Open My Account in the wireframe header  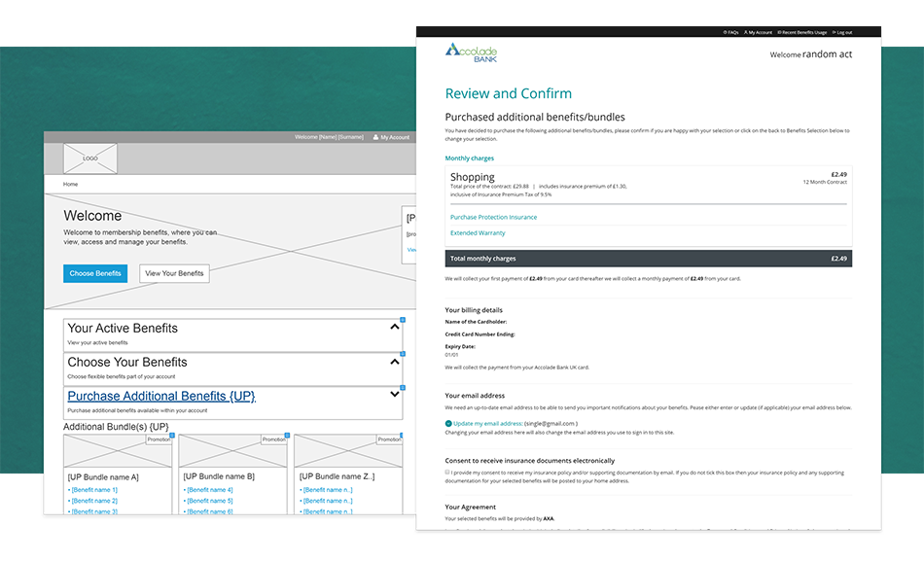[x=391, y=137]
